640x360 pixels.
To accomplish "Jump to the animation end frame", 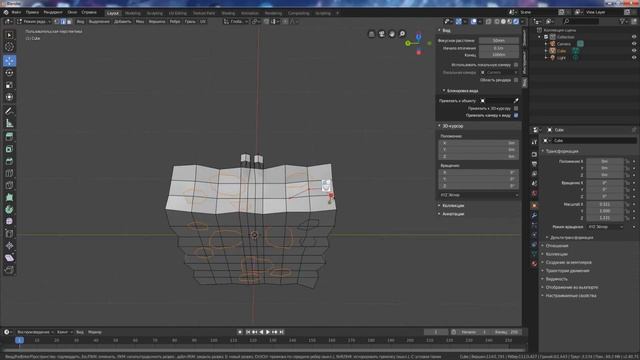I will pyautogui.click(x=282, y=332).
